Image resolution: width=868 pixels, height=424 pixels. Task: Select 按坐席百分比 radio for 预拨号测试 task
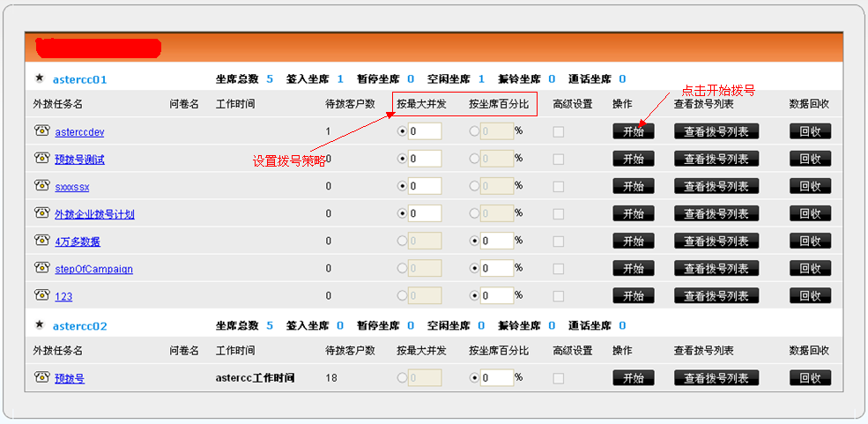475,160
